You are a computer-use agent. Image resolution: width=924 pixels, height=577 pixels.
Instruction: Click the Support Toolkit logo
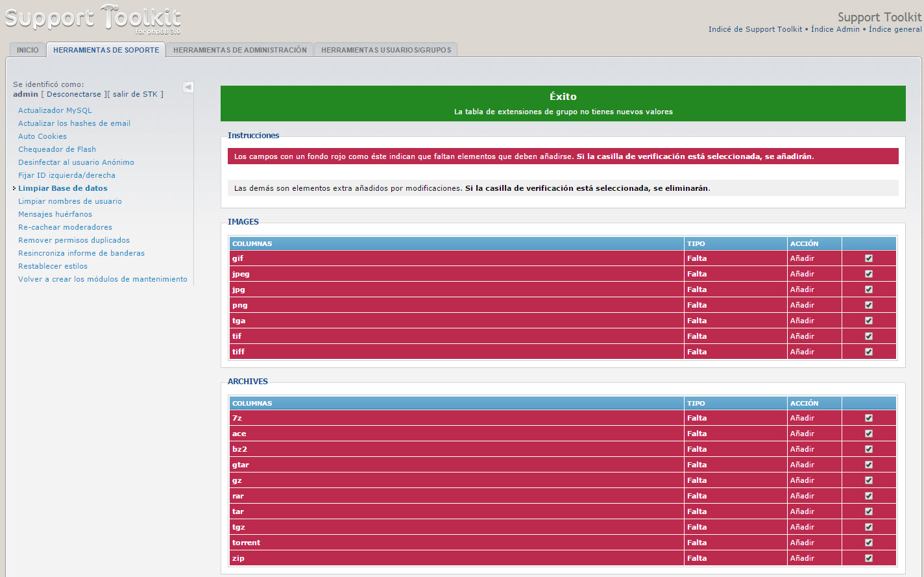pyautogui.click(x=93, y=19)
